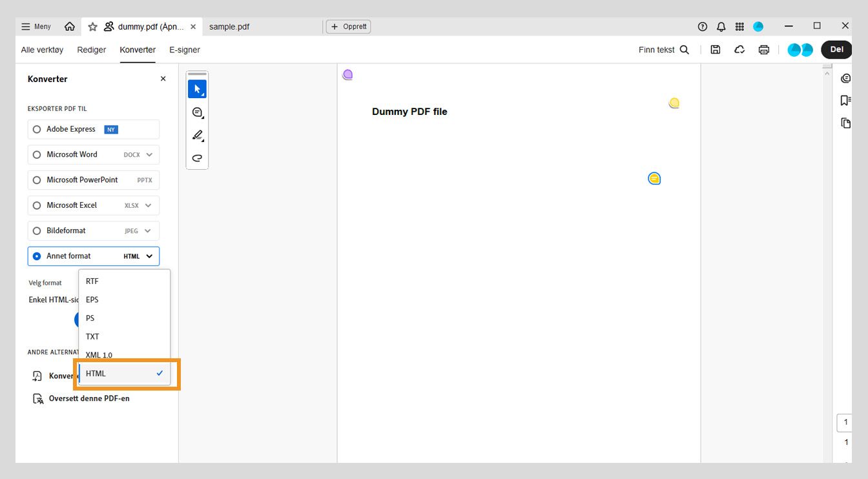Select the Microsoft Word radio button
The image size is (868, 479).
pyautogui.click(x=37, y=155)
